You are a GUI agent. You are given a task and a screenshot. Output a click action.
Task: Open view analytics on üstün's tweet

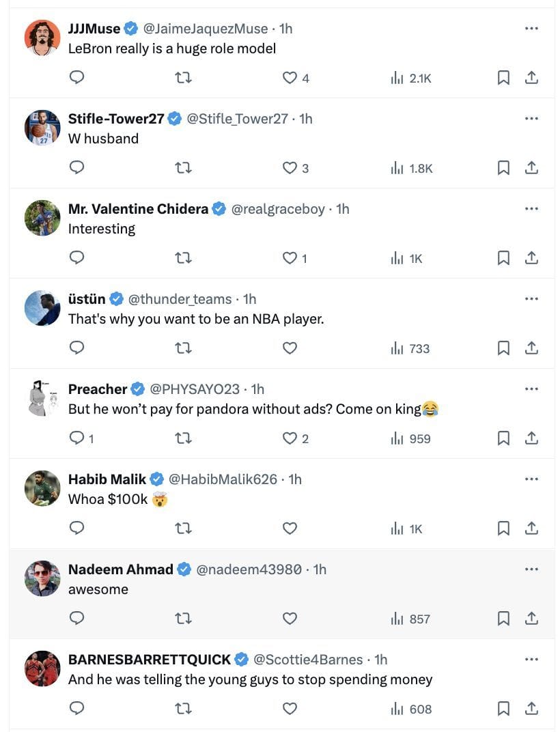[x=404, y=348]
